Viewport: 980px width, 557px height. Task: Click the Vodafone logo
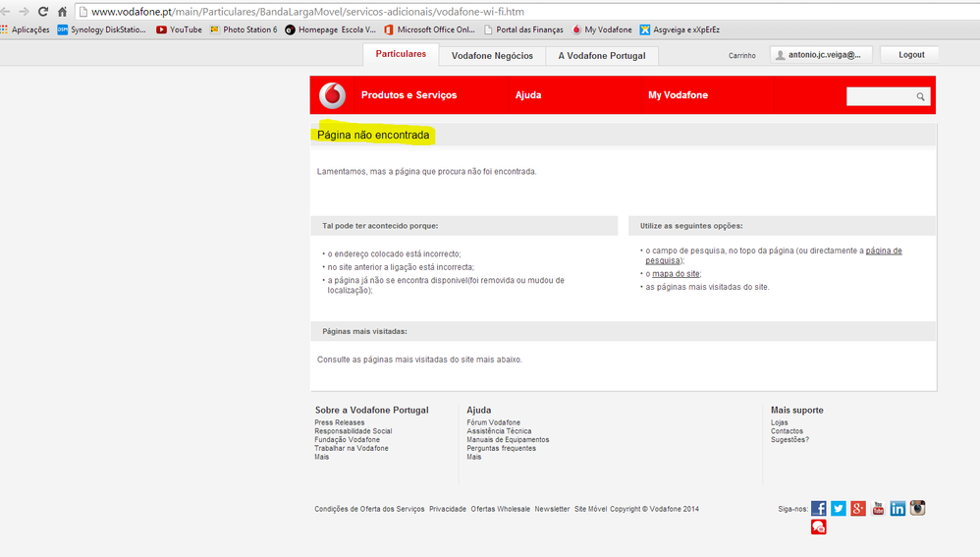[333, 95]
